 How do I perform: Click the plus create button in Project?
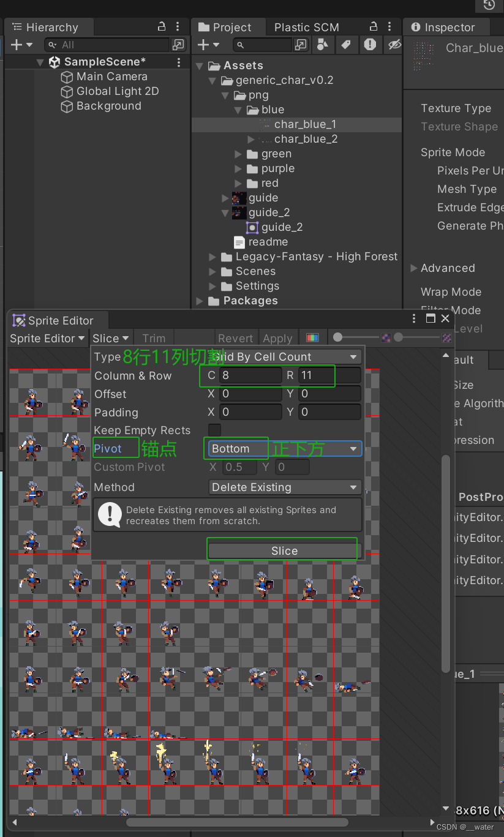[204, 45]
